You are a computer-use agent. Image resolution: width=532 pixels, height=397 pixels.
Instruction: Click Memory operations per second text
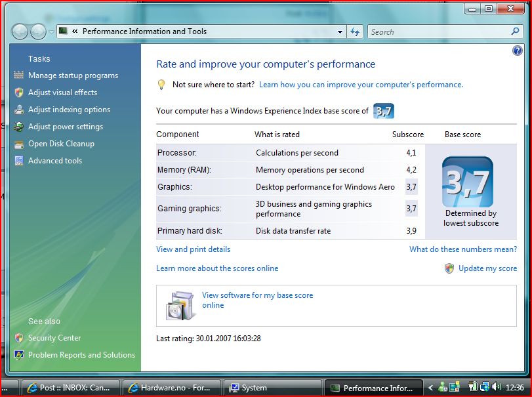pos(310,170)
